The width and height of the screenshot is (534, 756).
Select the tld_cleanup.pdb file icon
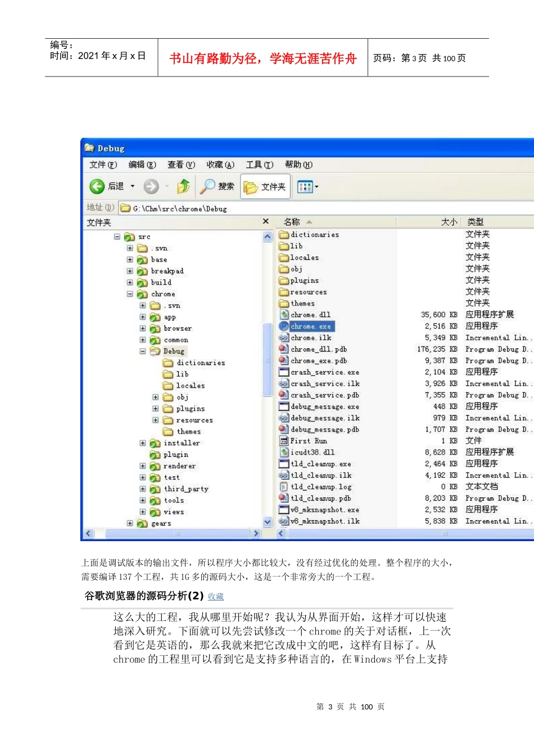coord(284,498)
